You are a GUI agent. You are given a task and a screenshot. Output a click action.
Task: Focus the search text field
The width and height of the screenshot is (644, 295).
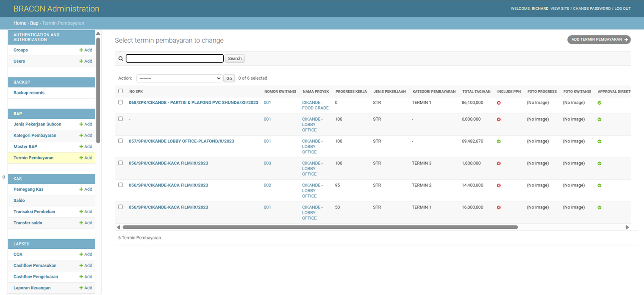coord(175,58)
